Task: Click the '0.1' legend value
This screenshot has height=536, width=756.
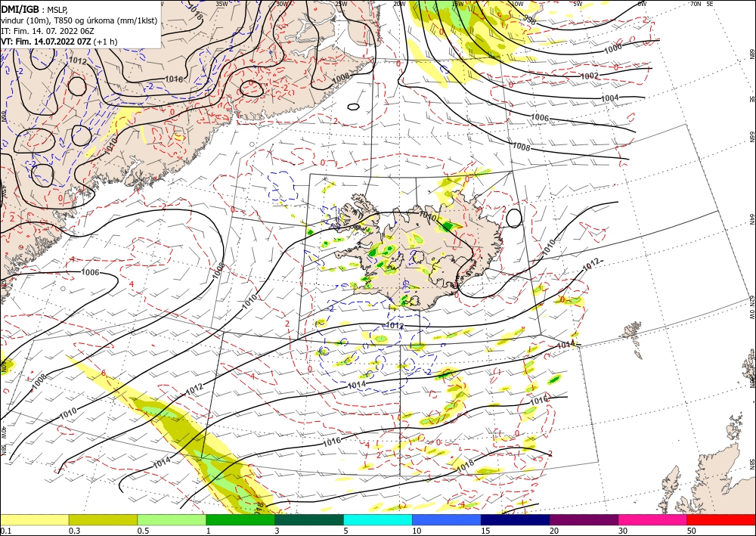Action: coord(5,531)
